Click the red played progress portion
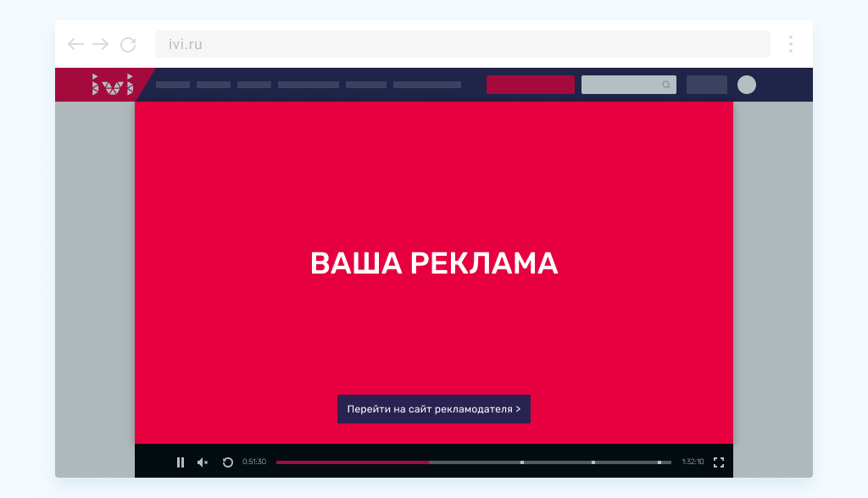 tap(352, 462)
